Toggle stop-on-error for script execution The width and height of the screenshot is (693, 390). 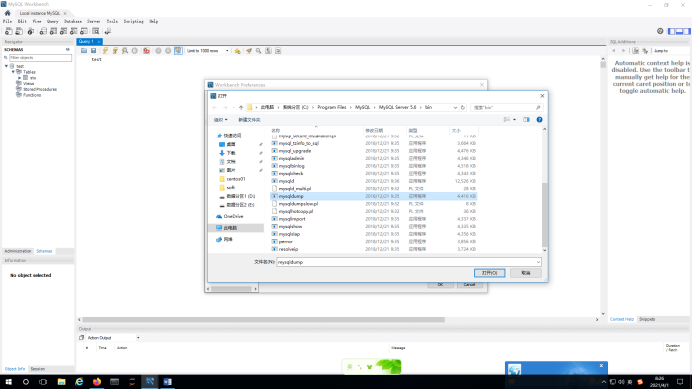(x=146, y=51)
